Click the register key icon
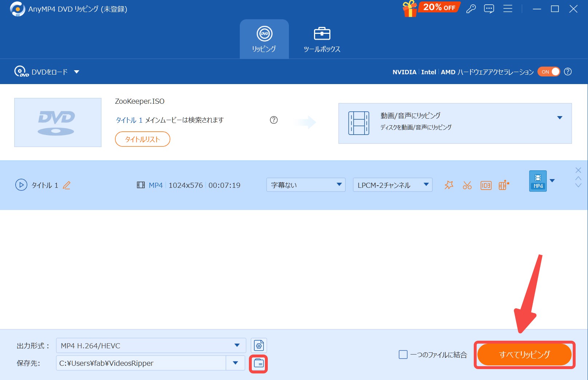Screen dimensions: 588x380 point(471,9)
